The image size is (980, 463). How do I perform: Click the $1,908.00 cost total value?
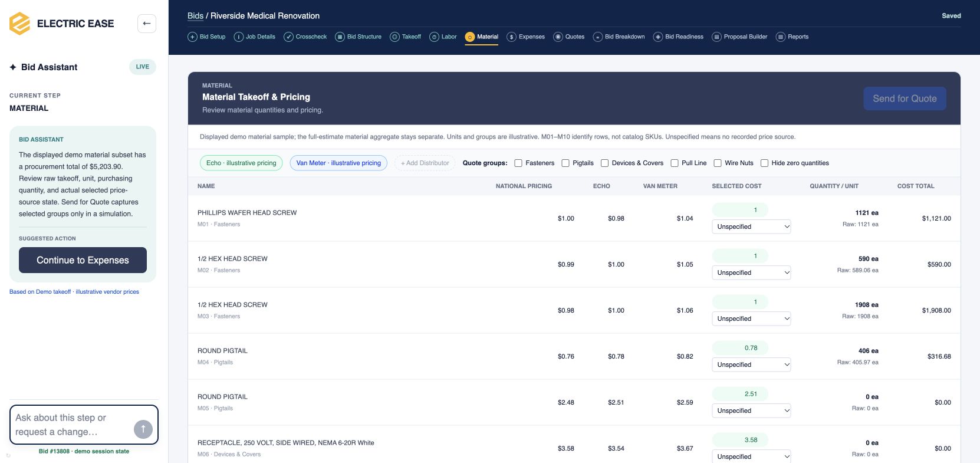936,311
